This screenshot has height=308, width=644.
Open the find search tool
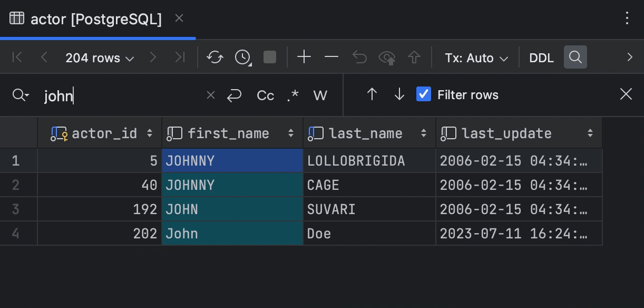pos(575,57)
